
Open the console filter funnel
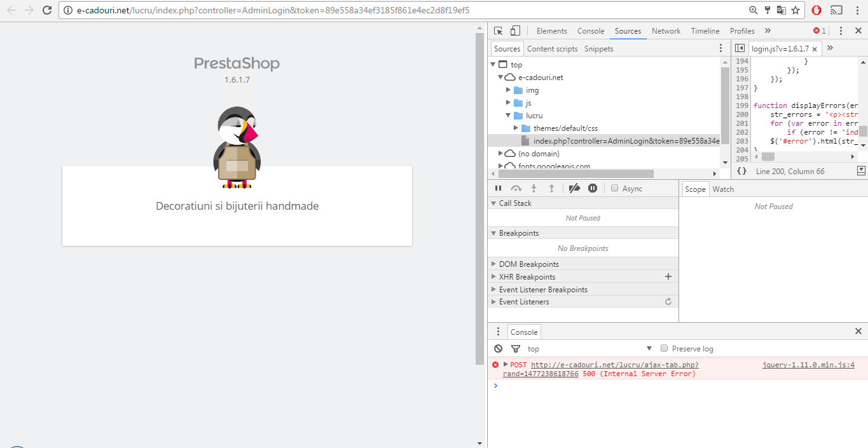pos(515,348)
